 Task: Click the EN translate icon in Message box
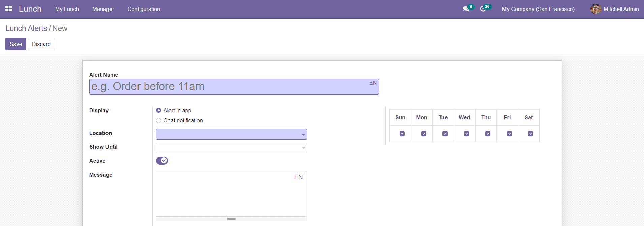pos(298,177)
